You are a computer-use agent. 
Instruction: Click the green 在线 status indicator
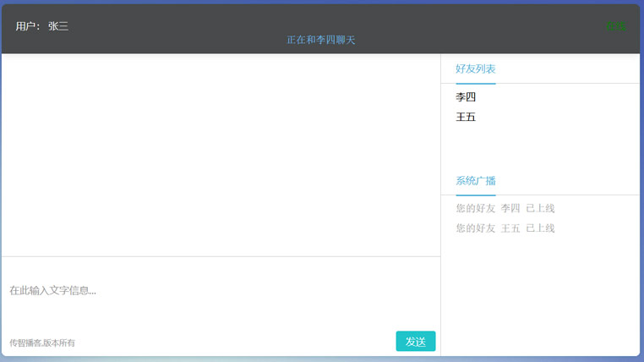point(615,26)
